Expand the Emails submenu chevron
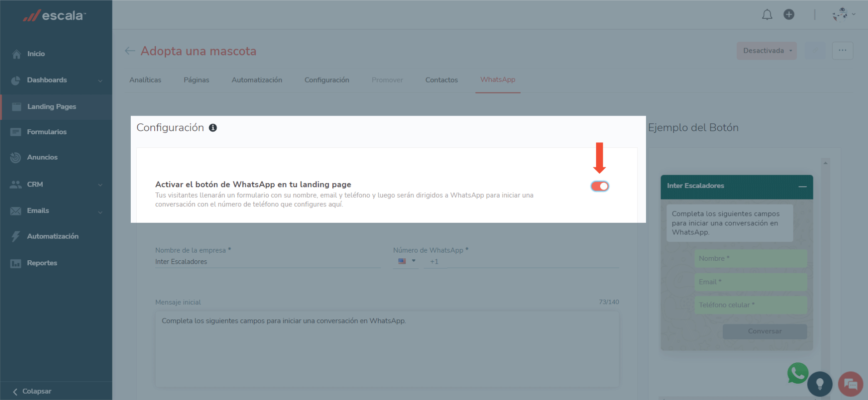Screen dimensions: 868x400 [100, 212]
